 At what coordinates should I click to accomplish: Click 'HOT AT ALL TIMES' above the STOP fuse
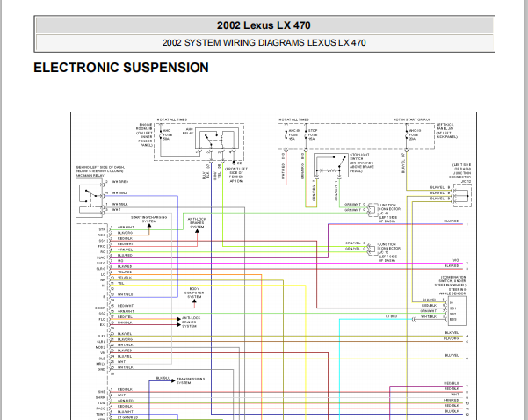click(x=293, y=119)
